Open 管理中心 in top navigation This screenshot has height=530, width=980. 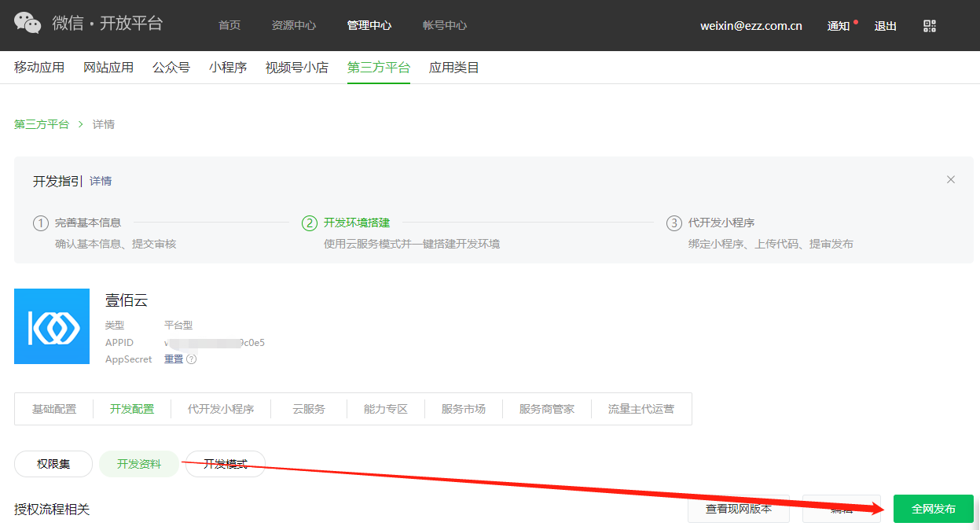click(x=369, y=26)
